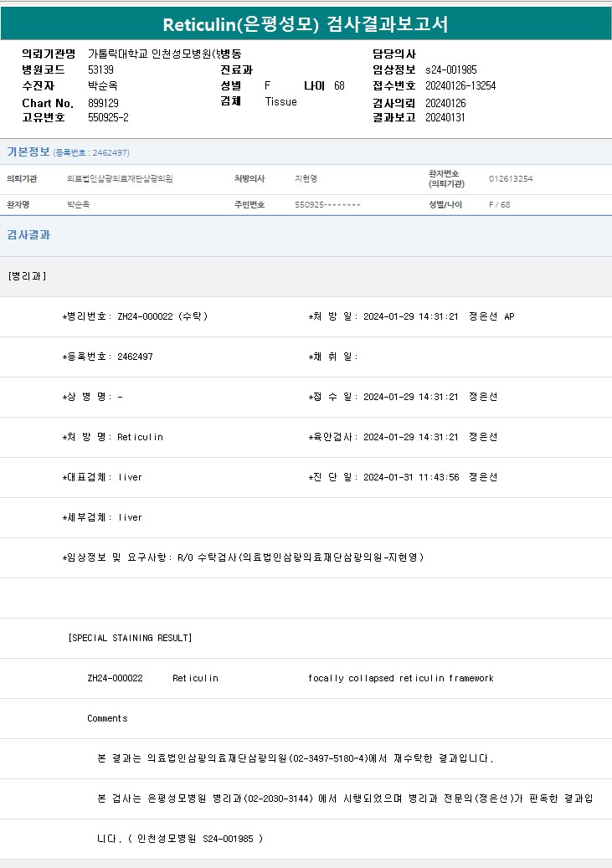Screen dimensions: 612x868
Task: Click the 등록번호 2462497 link beside 기본정보
Action: point(91,153)
